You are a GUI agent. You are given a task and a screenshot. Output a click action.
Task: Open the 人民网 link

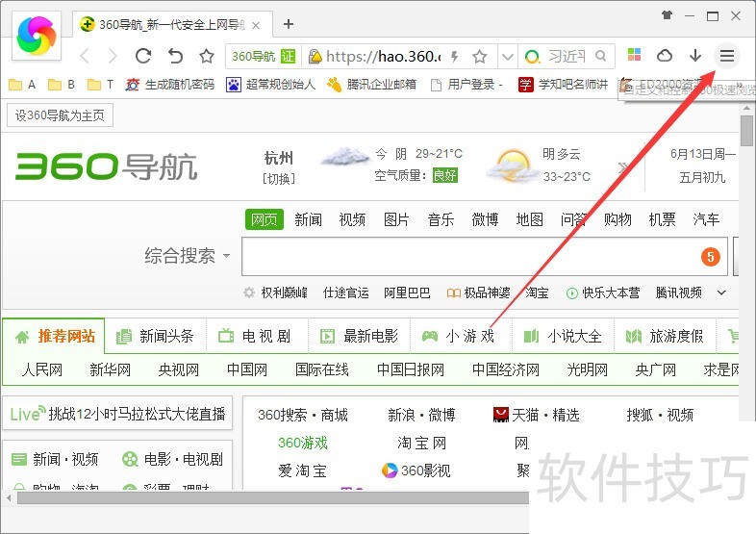click(x=42, y=370)
